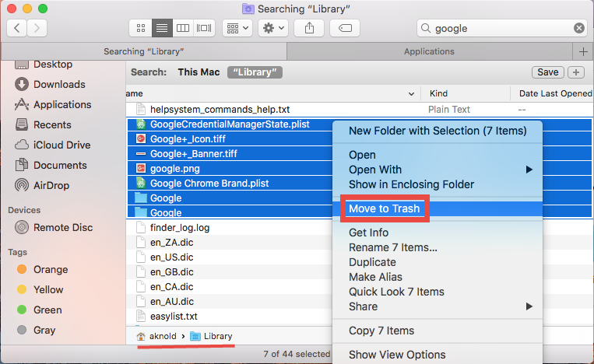Viewport: 594px width, 364px height.
Task: Switch to the Applications tab
Action: pyautogui.click(x=429, y=51)
